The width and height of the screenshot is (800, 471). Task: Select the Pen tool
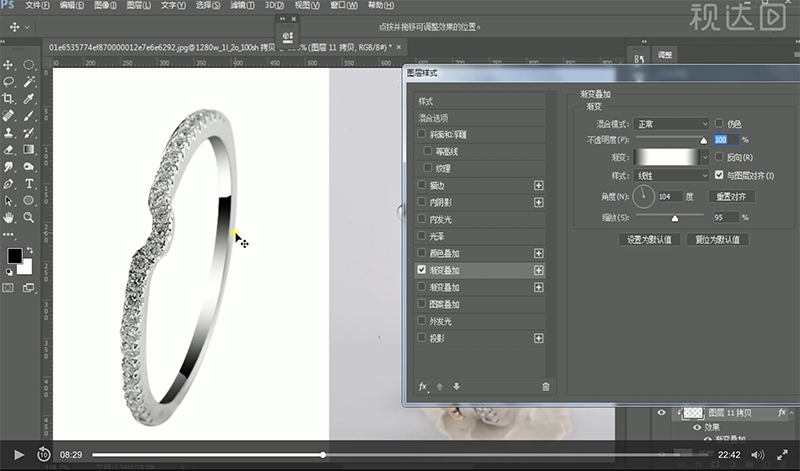[x=8, y=184]
